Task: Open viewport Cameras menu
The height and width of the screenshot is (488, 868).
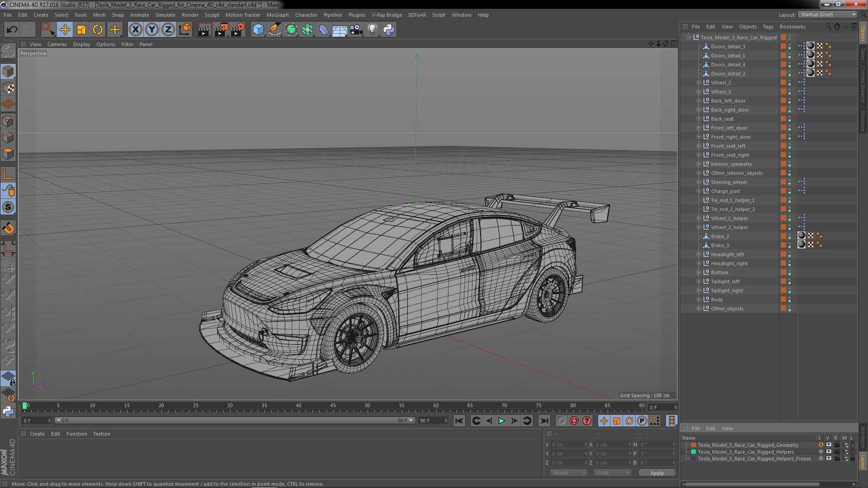Action: [x=57, y=44]
